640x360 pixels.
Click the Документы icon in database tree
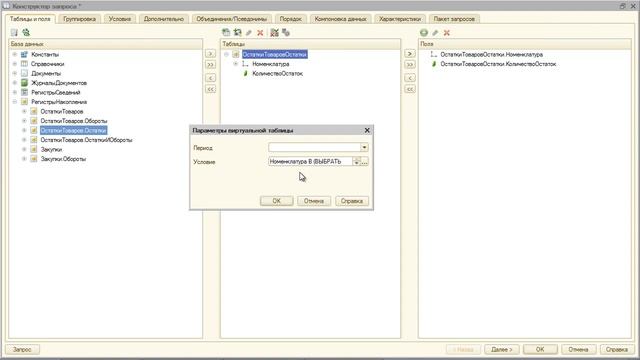point(24,73)
